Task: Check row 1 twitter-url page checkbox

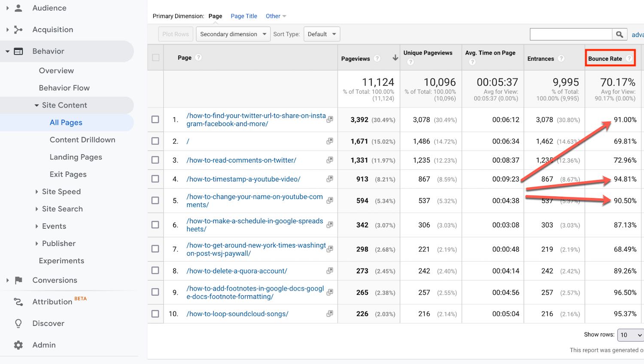Action: (x=155, y=119)
